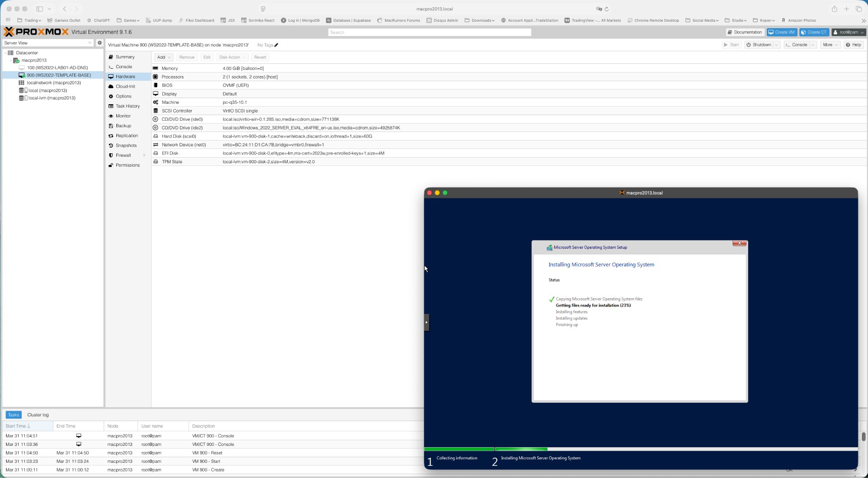Open the Monitor panel
This screenshot has width=868, height=478.
[x=122, y=116]
